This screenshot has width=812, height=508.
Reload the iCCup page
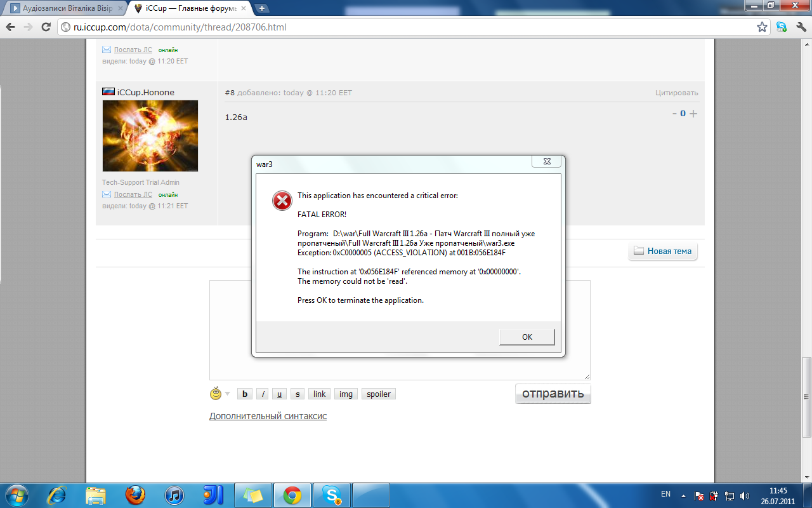[46, 27]
